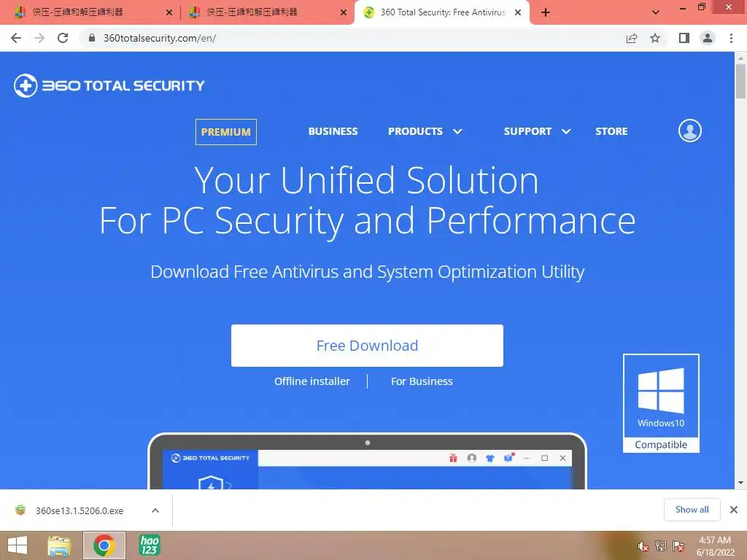Open the PREMIUM menu item
747x560 pixels.
point(226,132)
